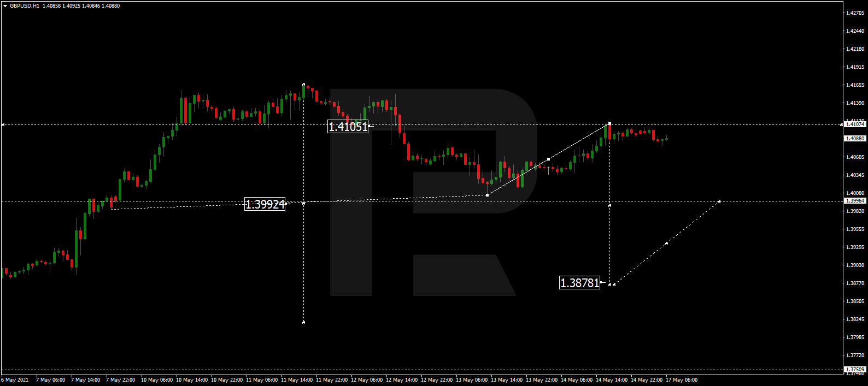
Task: Select trendline anchor at the 14 May peak
Action: (x=609, y=123)
